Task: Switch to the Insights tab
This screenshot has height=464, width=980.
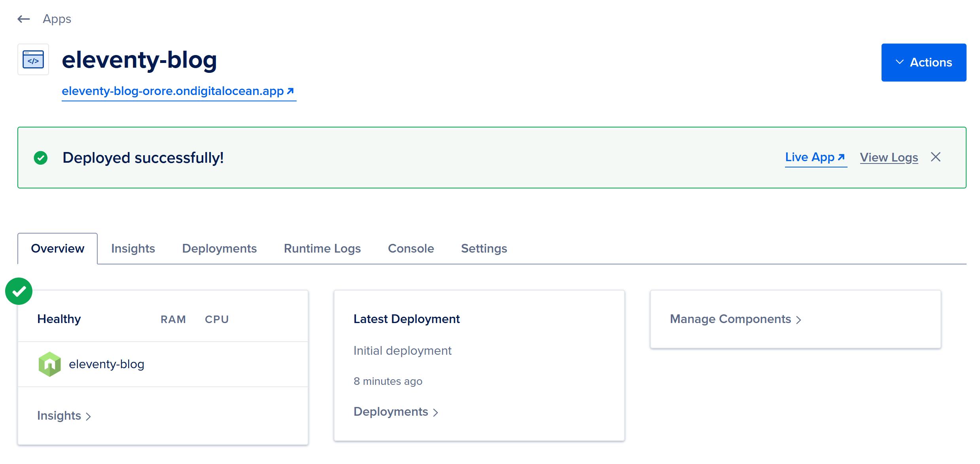Action: [133, 249]
